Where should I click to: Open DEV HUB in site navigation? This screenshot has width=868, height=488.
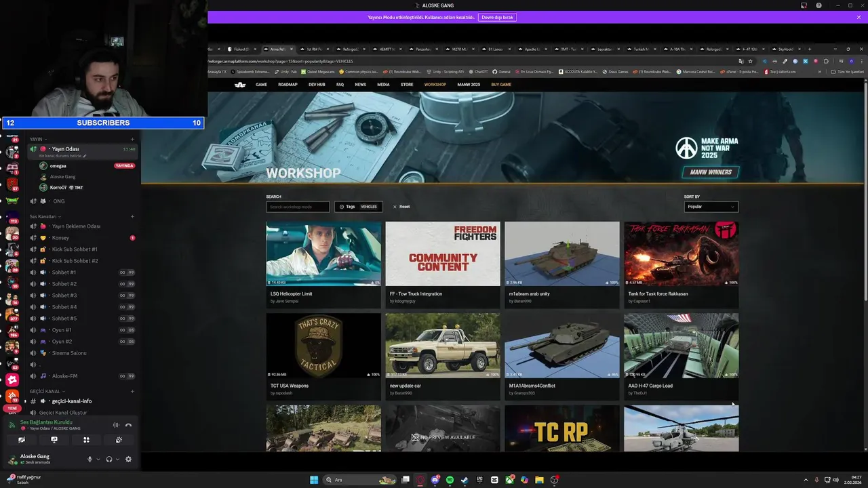click(317, 85)
